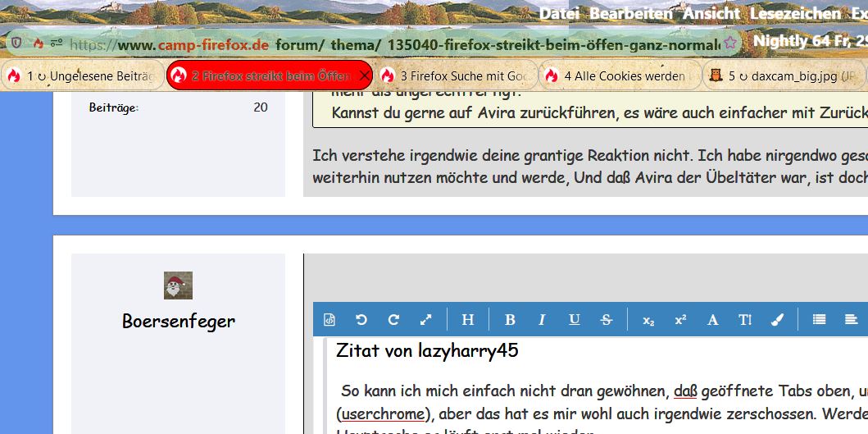Bookmark page with star icon
Screen dimensions: 868x434
click(730, 43)
